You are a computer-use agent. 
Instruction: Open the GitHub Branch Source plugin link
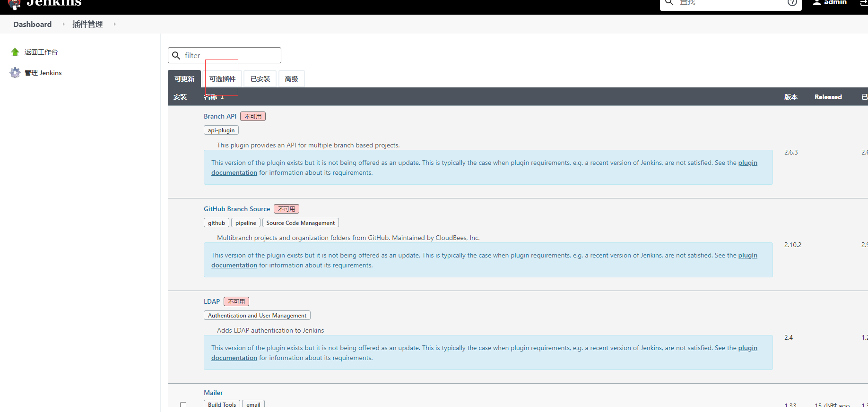pyautogui.click(x=237, y=209)
